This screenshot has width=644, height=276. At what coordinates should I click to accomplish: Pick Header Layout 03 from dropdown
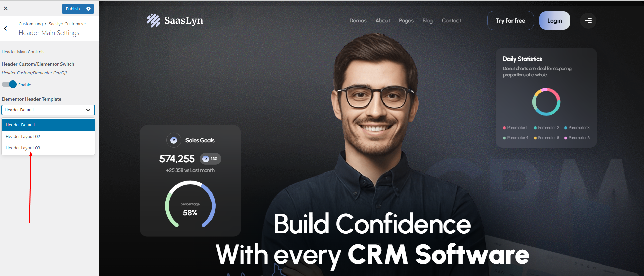[x=23, y=148]
